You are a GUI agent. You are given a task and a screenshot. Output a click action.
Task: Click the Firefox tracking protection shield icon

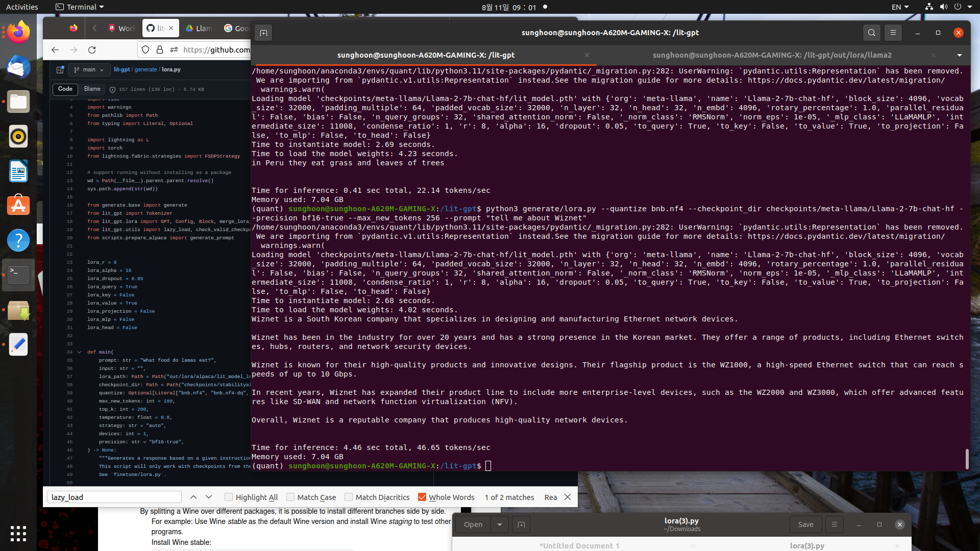(x=145, y=49)
